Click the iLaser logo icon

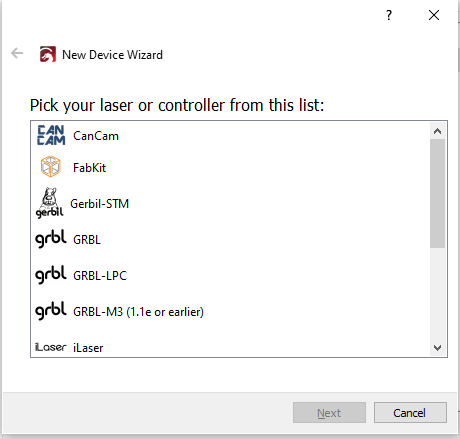point(51,347)
